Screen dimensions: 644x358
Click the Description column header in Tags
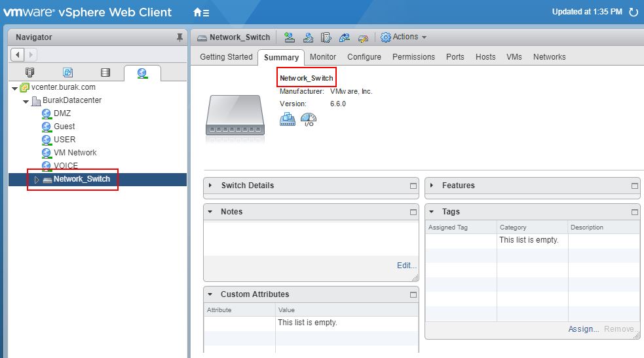[604, 228]
